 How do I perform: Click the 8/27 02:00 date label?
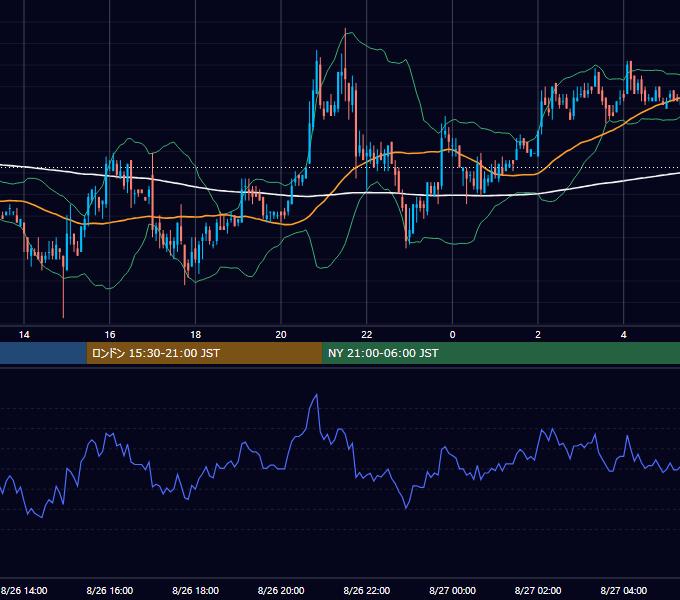538,590
